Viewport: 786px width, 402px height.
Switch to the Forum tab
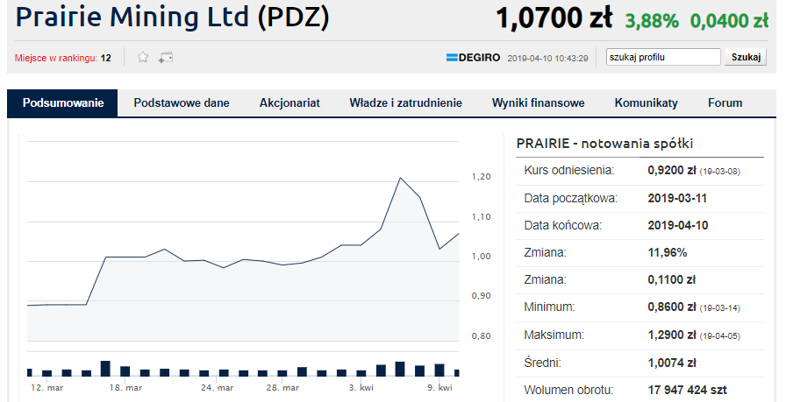tap(725, 103)
